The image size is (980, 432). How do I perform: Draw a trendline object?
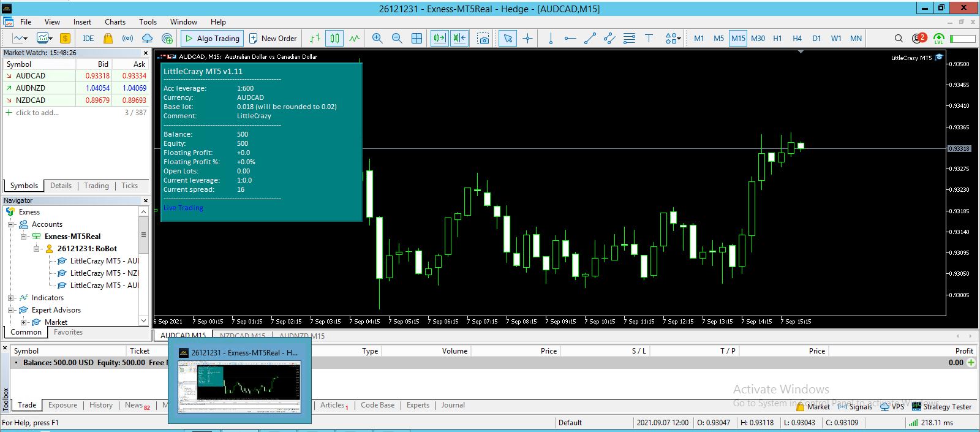coord(590,38)
